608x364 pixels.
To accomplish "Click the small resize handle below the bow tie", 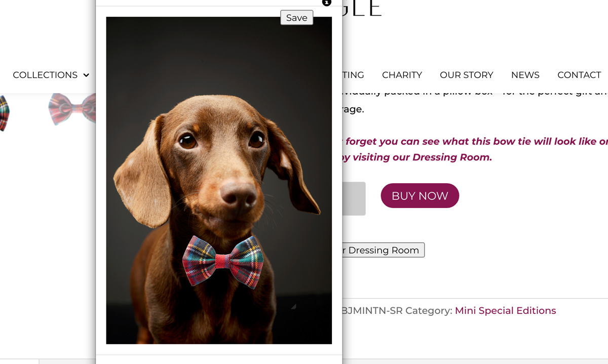I will point(293,306).
